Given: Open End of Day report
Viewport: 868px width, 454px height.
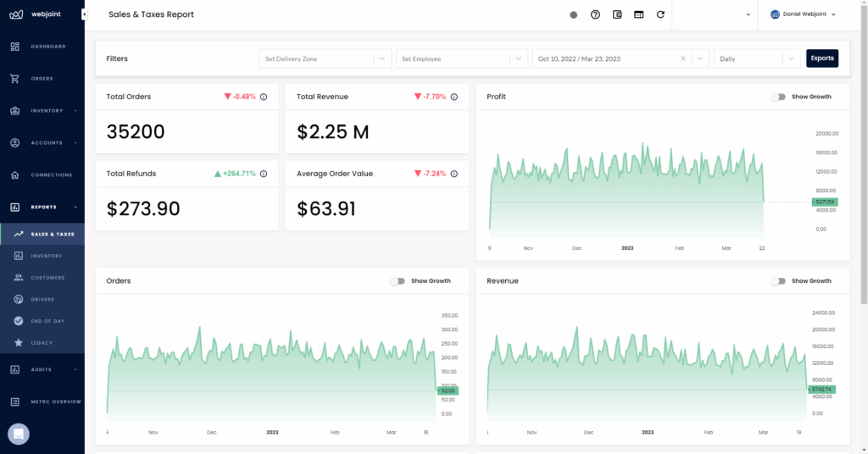Looking at the screenshot, I should (x=48, y=321).
